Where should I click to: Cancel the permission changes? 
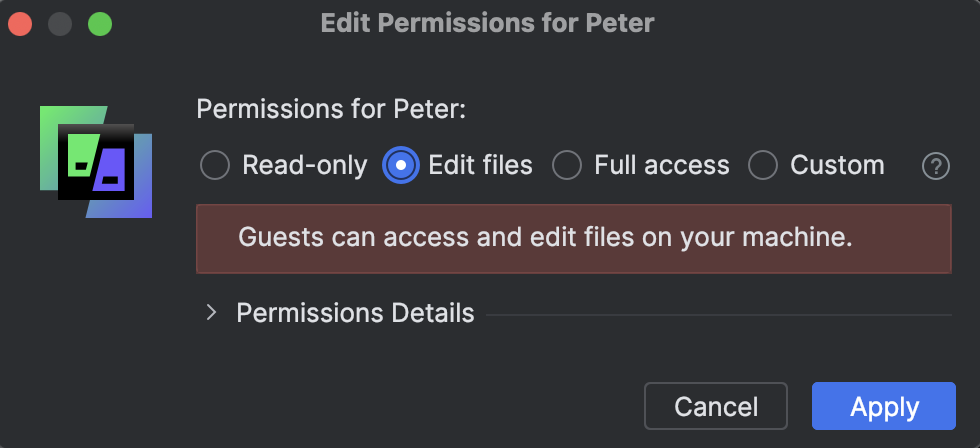click(716, 406)
